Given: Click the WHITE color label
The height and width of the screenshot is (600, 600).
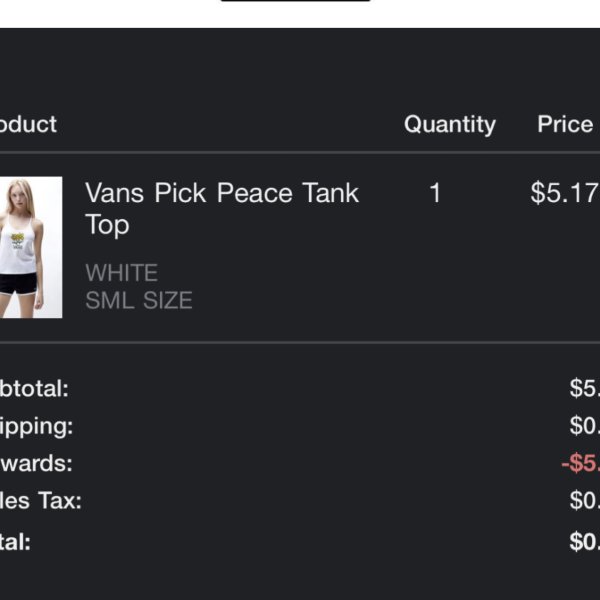Looking at the screenshot, I should pos(121,272).
